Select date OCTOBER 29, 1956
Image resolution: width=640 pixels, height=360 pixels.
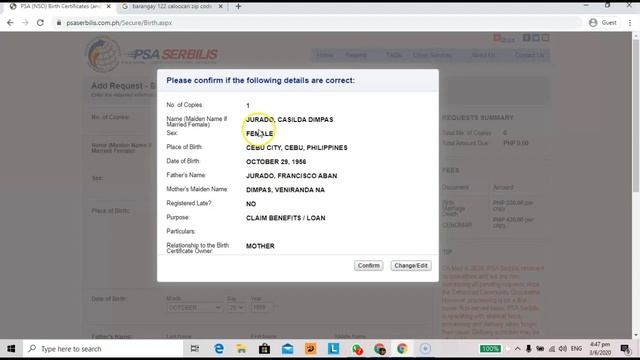tap(276, 162)
